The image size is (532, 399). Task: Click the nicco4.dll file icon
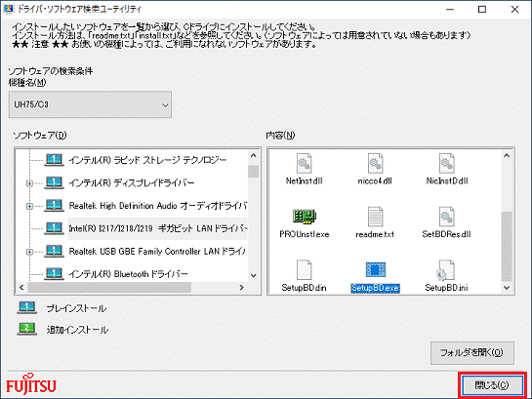[375, 163]
